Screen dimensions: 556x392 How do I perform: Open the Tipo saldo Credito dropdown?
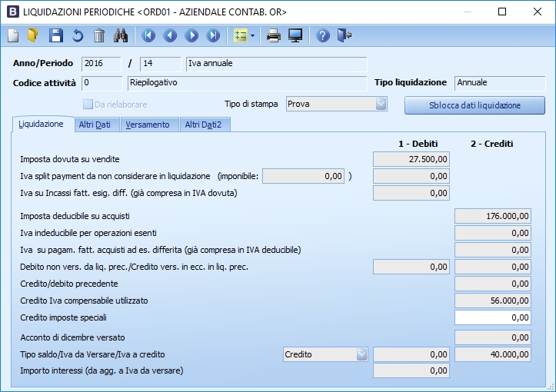point(361,354)
